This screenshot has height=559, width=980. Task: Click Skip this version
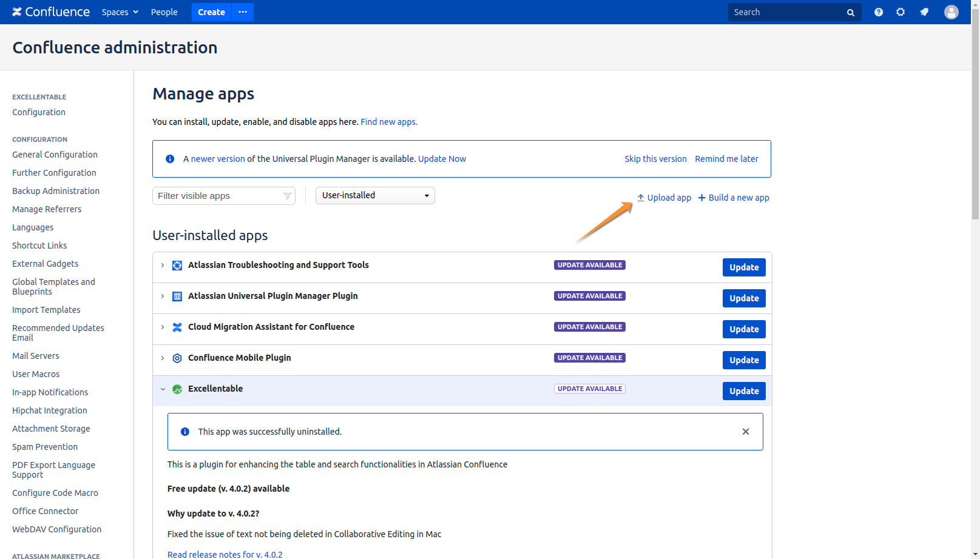point(655,159)
